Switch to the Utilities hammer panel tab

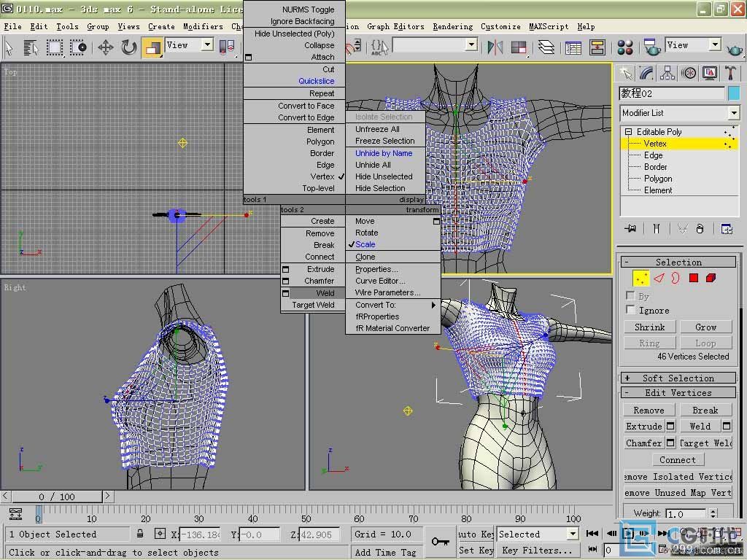pos(730,74)
